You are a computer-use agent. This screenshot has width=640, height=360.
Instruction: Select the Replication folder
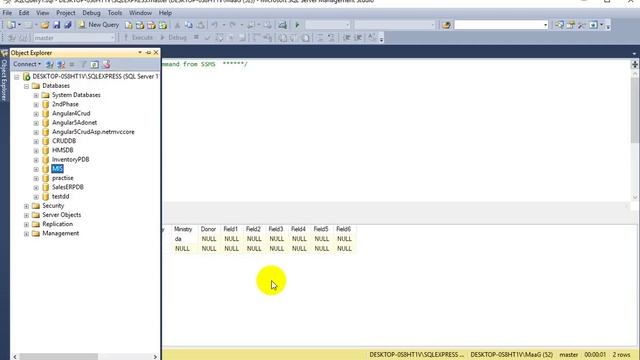(x=58, y=224)
